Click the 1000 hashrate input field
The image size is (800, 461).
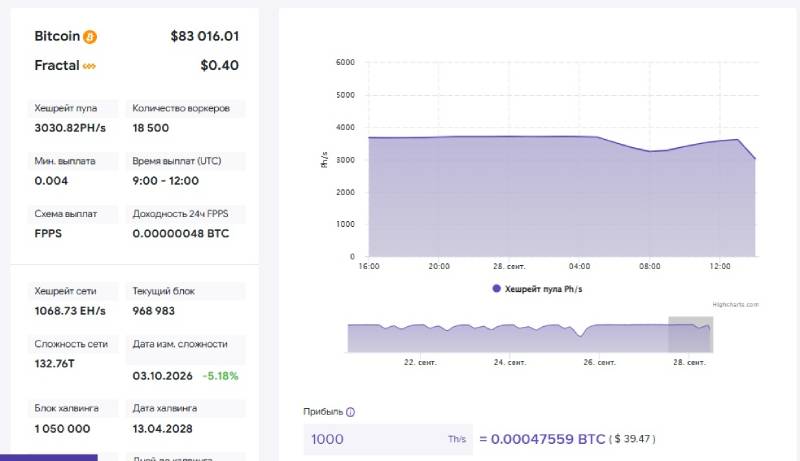(x=388, y=439)
